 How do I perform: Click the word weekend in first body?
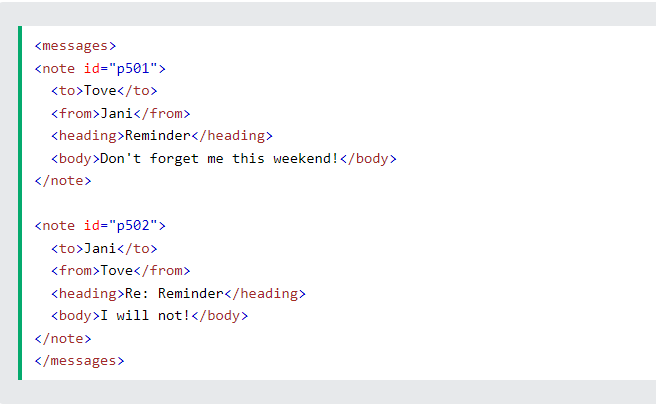tap(302, 159)
